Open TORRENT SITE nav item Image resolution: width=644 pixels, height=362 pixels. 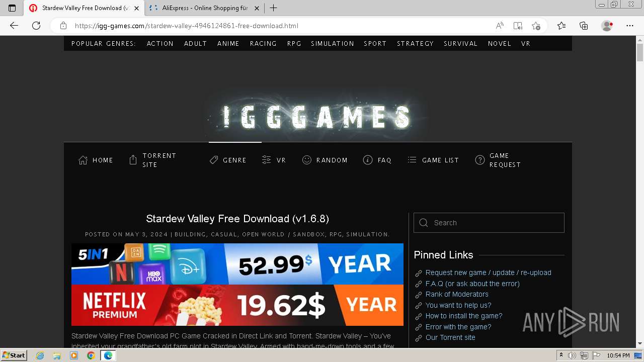[x=153, y=160]
